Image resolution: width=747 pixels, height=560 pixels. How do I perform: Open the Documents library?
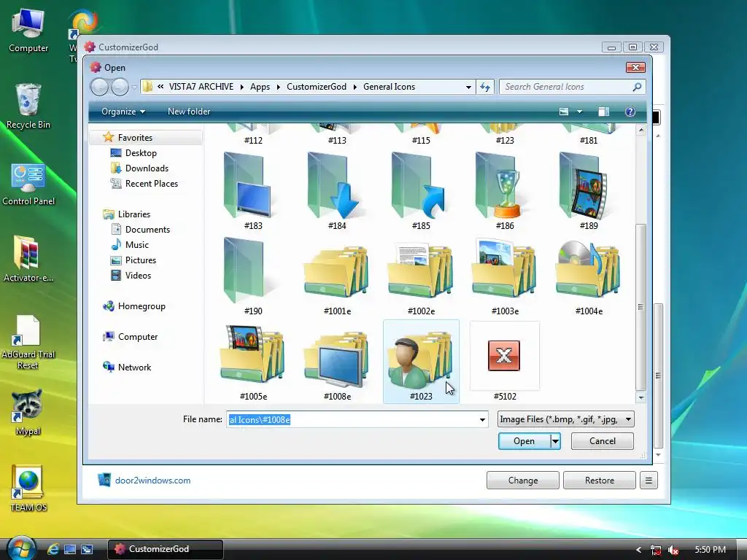[147, 230]
